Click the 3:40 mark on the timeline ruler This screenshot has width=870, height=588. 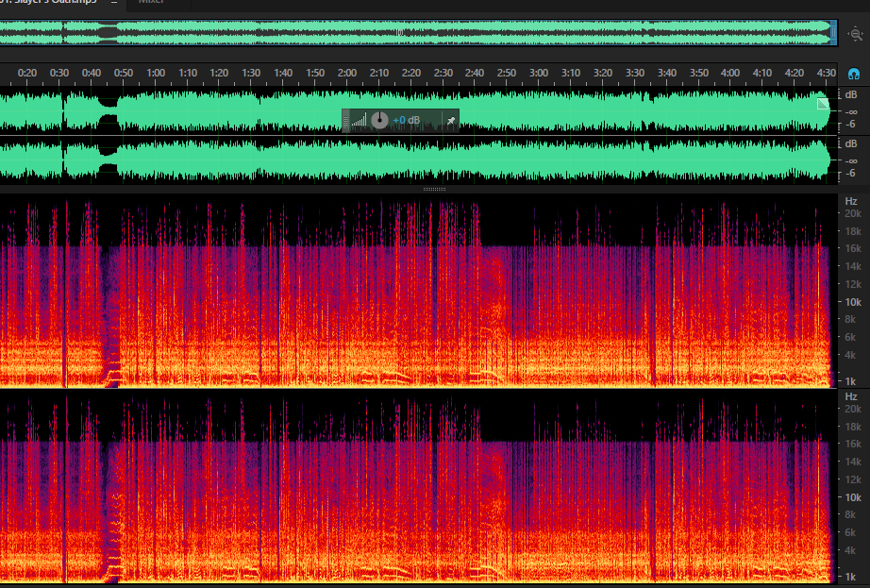[x=666, y=73]
